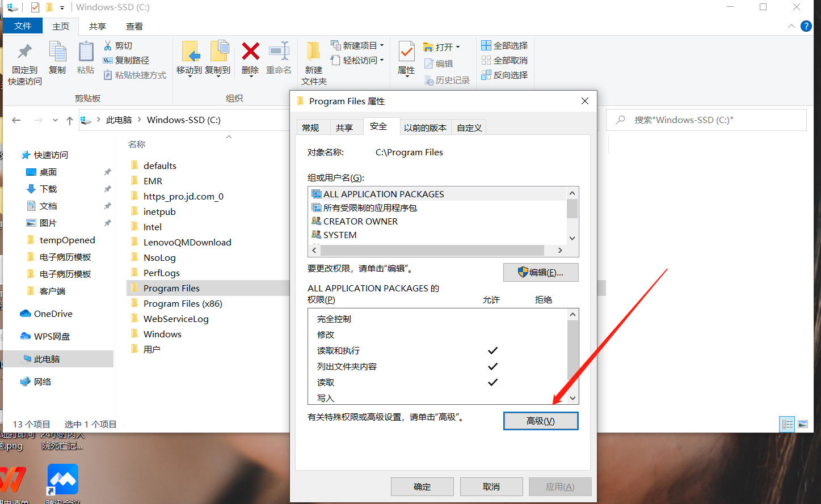This screenshot has height=504, width=821.
Task: Click This PC in address breadcrumb
Action: click(119, 120)
